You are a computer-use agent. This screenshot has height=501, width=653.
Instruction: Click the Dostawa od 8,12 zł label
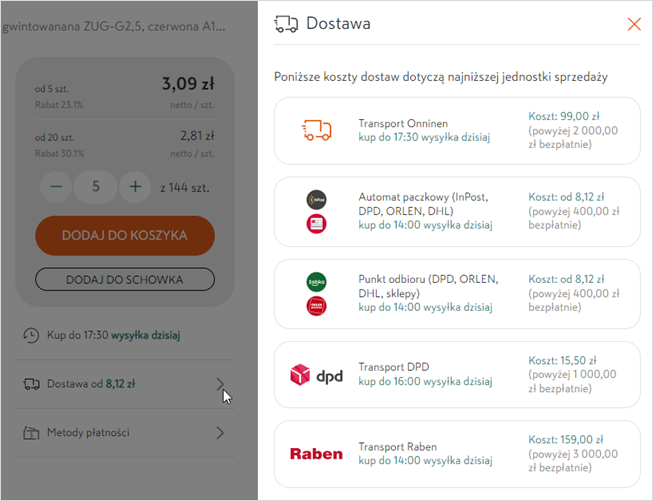pyautogui.click(x=91, y=384)
